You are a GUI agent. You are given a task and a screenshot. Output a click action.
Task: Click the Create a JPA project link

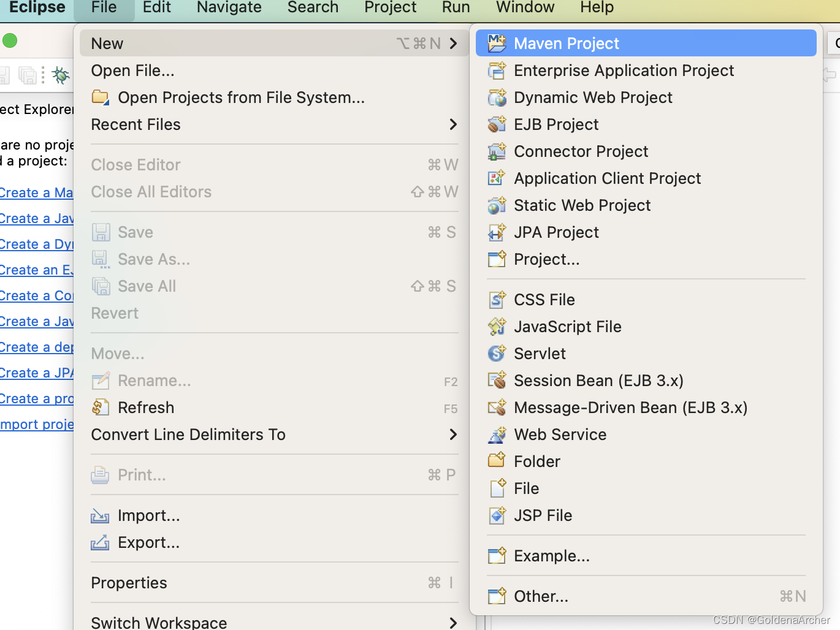pos(36,373)
